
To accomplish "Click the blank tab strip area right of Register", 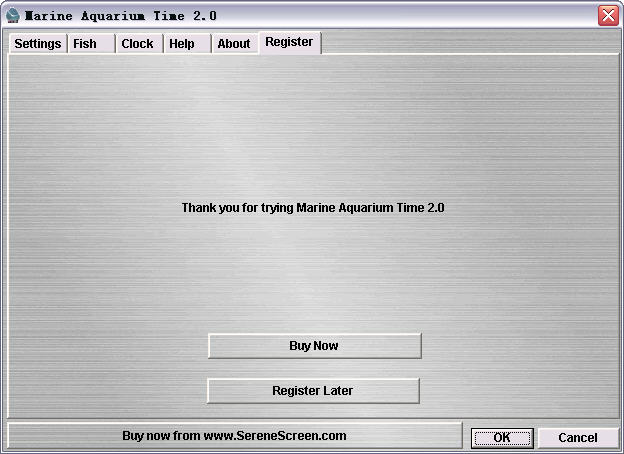I will (470, 44).
